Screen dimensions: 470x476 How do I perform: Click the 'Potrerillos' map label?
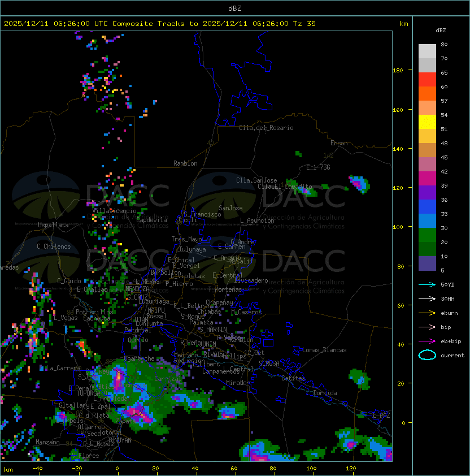pyautogui.click(x=94, y=311)
